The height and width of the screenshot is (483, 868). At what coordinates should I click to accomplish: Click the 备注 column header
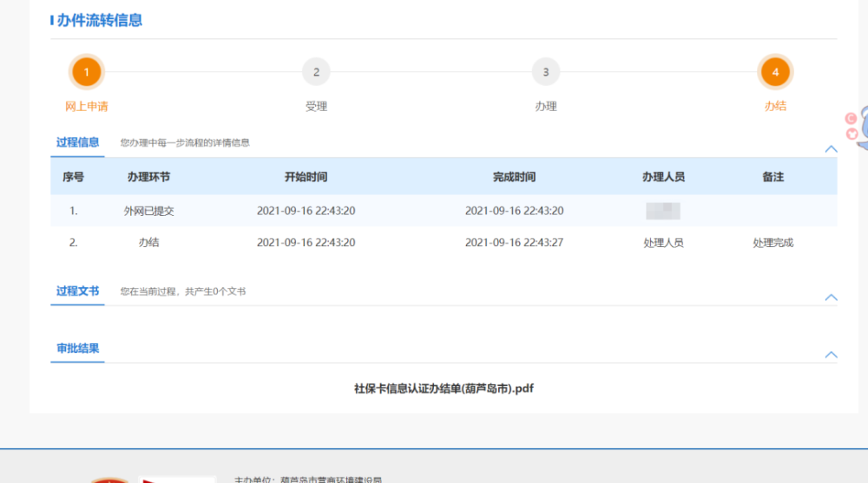click(x=773, y=177)
